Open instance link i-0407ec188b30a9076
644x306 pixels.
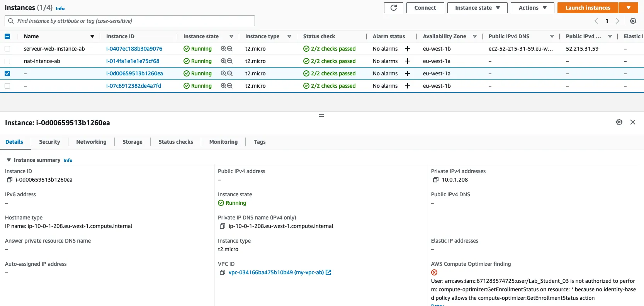(x=134, y=49)
